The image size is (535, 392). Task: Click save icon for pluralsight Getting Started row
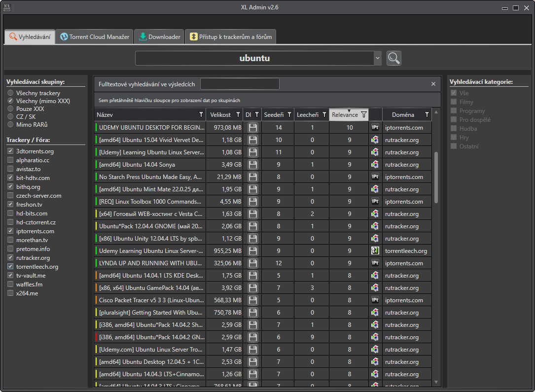point(253,313)
